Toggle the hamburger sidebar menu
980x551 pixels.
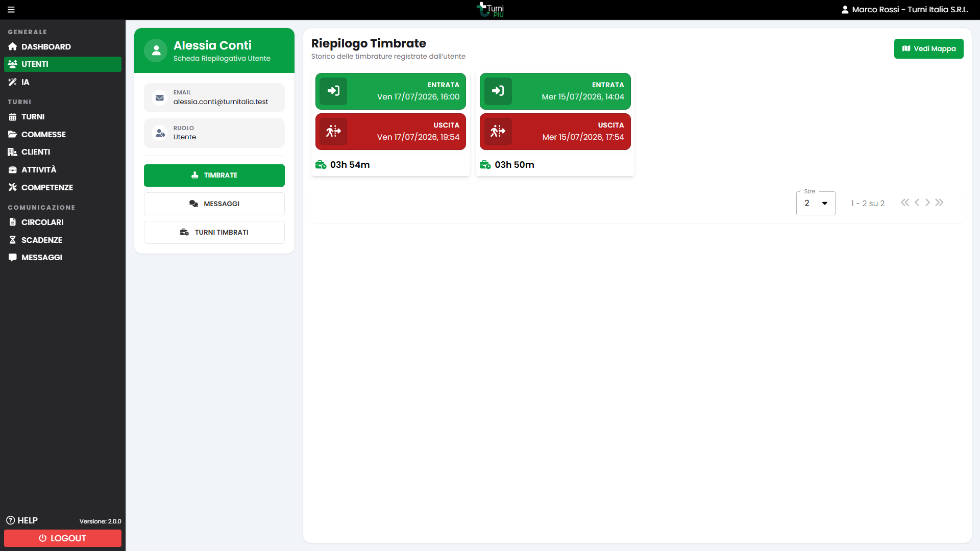(x=11, y=10)
